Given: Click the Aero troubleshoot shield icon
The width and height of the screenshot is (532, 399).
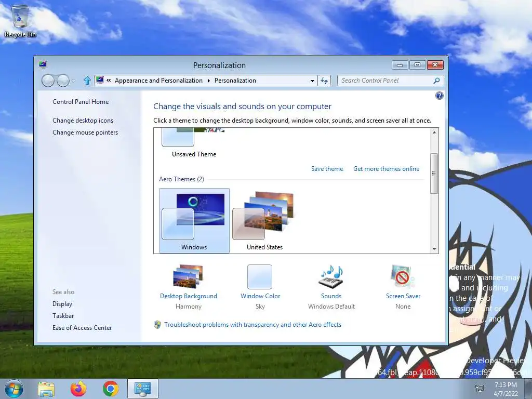Looking at the screenshot, I should 157,325.
